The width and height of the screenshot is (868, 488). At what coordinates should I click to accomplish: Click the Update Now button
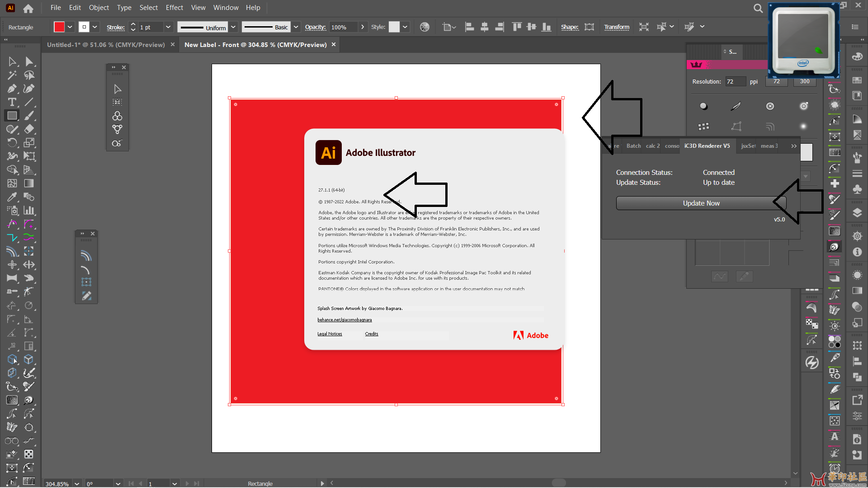[701, 203]
